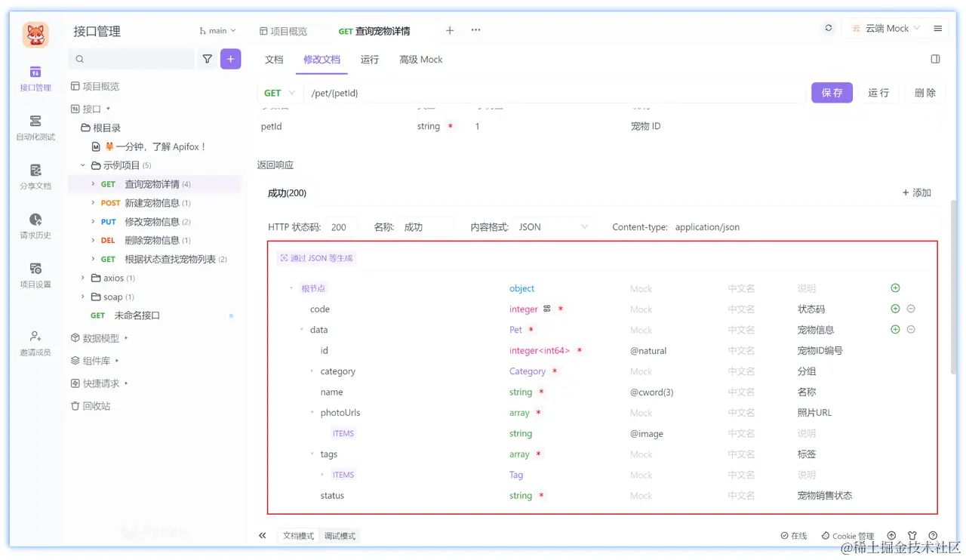
Task: Expand the soap folder
Action: [x=83, y=297]
